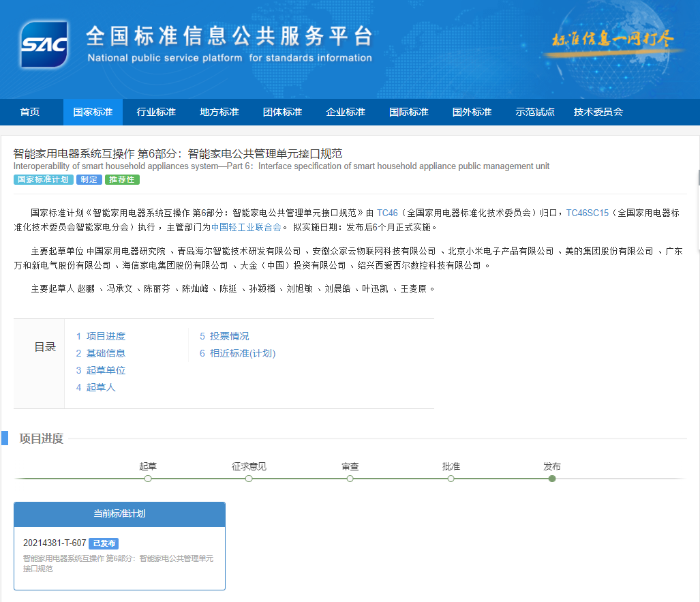Image resolution: width=700 pixels, height=602 pixels.
Task: Open the 首页 navigation tab
Action: tap(30, 112)
